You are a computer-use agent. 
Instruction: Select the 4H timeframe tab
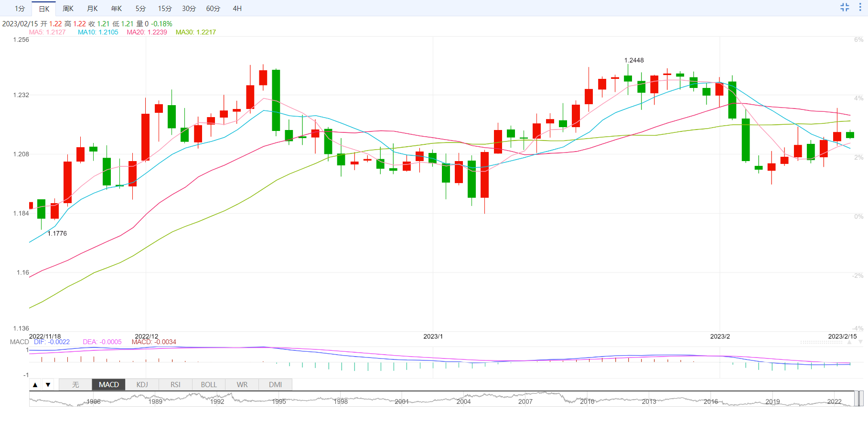point(237,9)
